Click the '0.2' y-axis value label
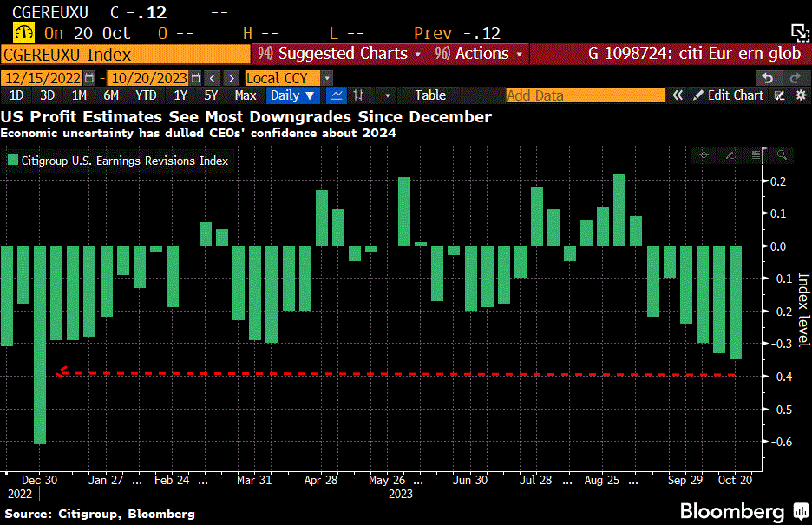 coord(778,181)
